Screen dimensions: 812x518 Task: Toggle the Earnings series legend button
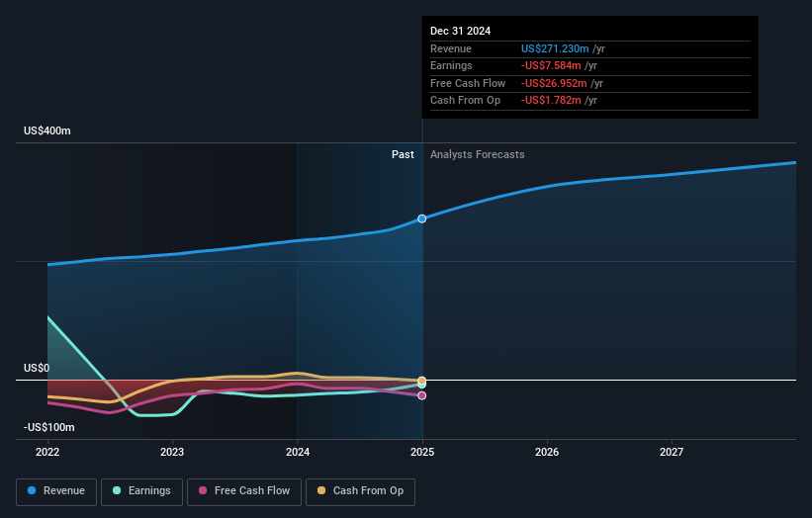click(x=141, y=491)
